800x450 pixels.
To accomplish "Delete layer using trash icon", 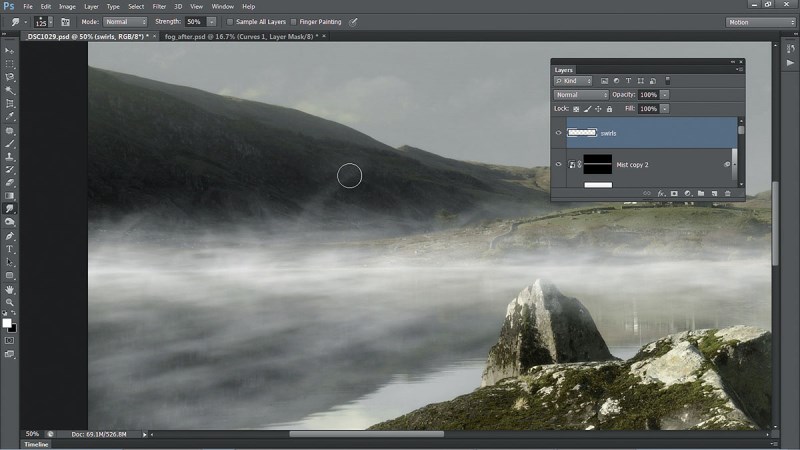I will 728,193.
